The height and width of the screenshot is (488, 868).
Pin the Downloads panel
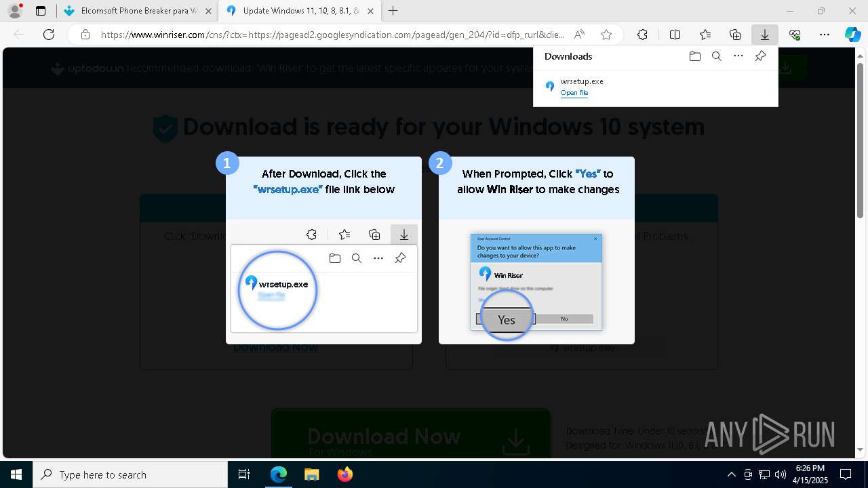760,56
